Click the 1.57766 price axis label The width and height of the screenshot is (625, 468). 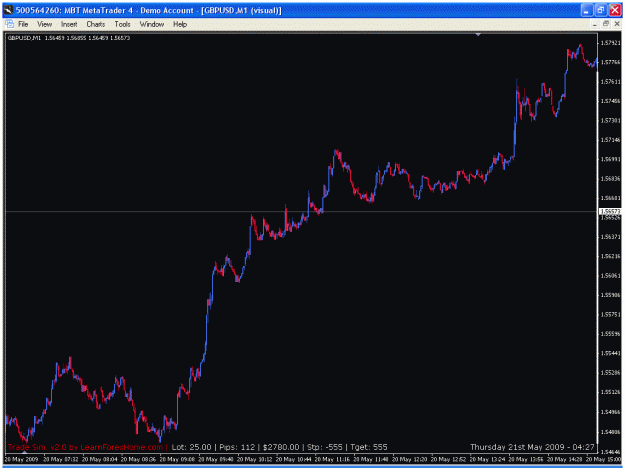(611, 62)
